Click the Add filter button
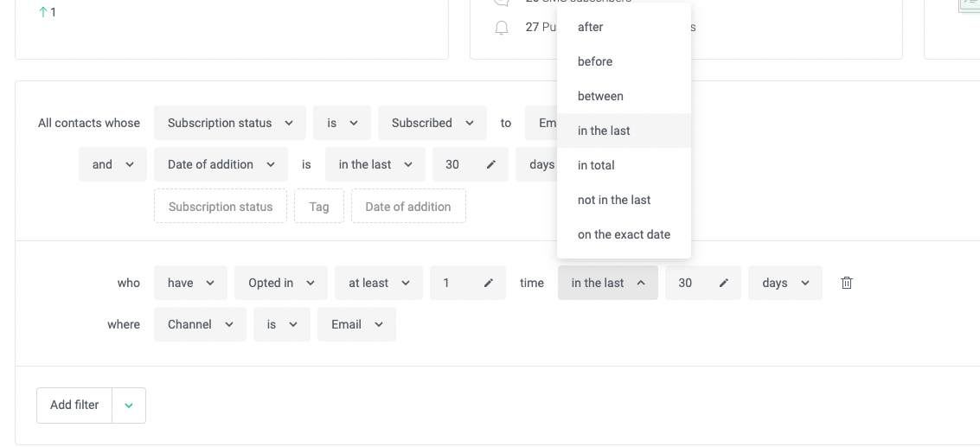This screenshot has width=980, height=447. tap(74, 405)
